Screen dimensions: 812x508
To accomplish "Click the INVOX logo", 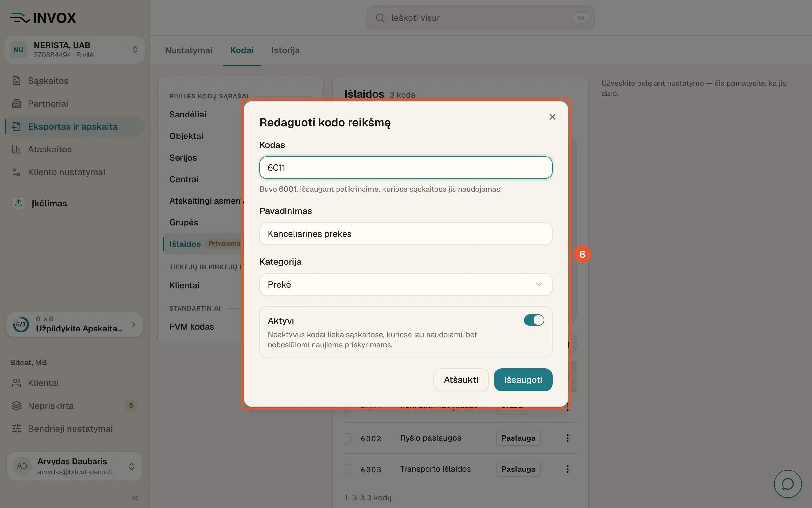I will [43, 18].
